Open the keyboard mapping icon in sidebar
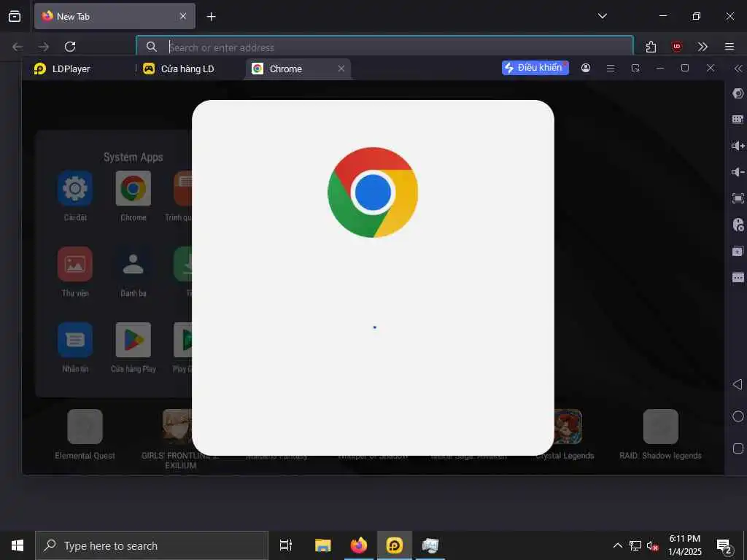The width and height of the screenshot is (747, 560). coord(738,119)
